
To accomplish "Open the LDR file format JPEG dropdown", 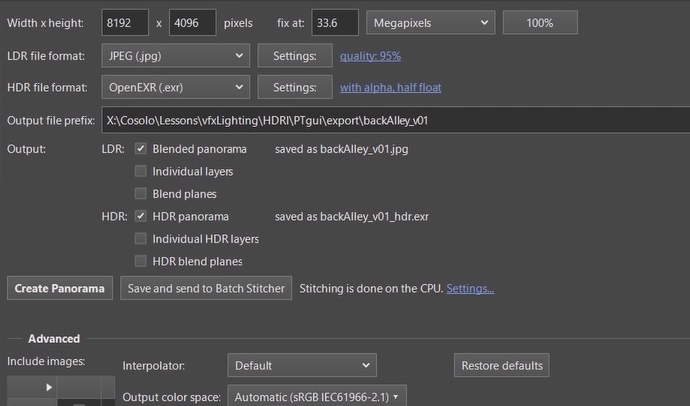I will 176,56.
